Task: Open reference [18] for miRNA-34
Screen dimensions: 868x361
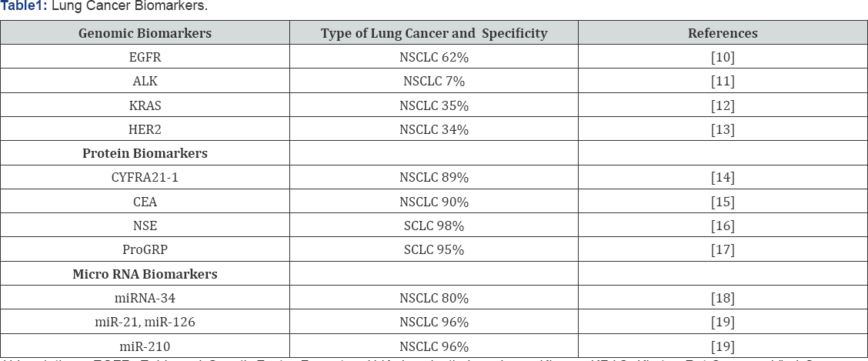Action: click(723, 298)
